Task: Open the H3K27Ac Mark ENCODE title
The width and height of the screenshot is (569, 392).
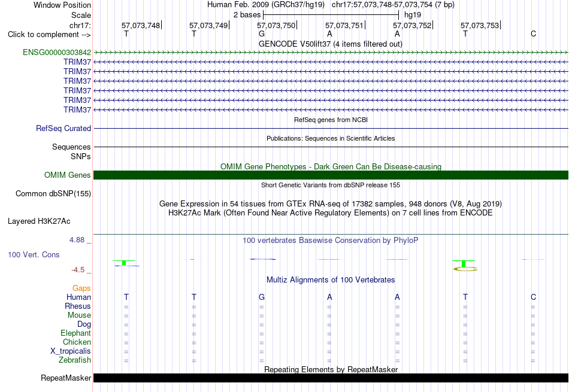Action: pyautogui.click(x=331, y=213)
